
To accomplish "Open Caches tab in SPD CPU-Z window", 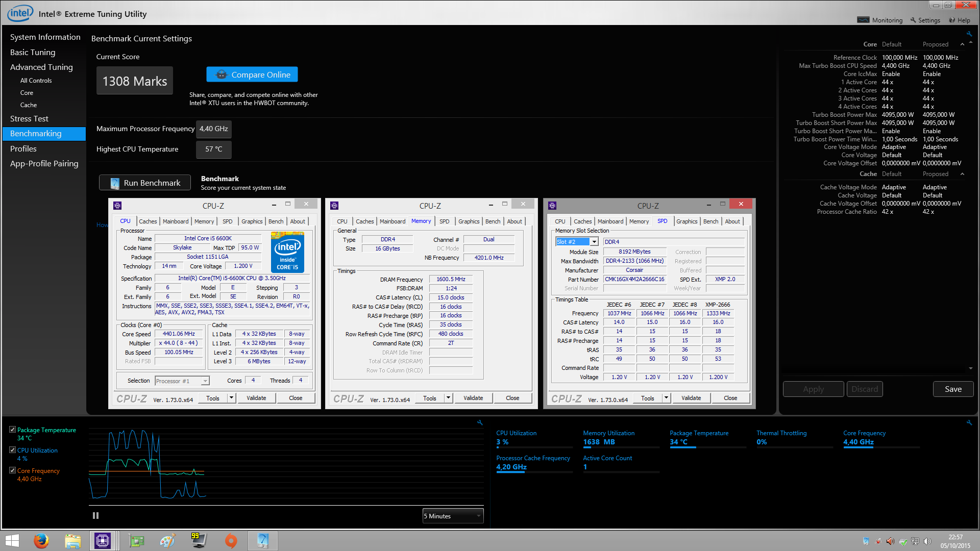I will pos(582,221).
